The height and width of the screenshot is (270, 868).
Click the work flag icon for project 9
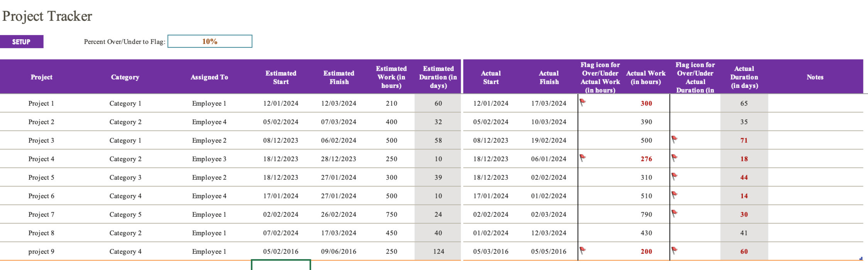point(583,250)
